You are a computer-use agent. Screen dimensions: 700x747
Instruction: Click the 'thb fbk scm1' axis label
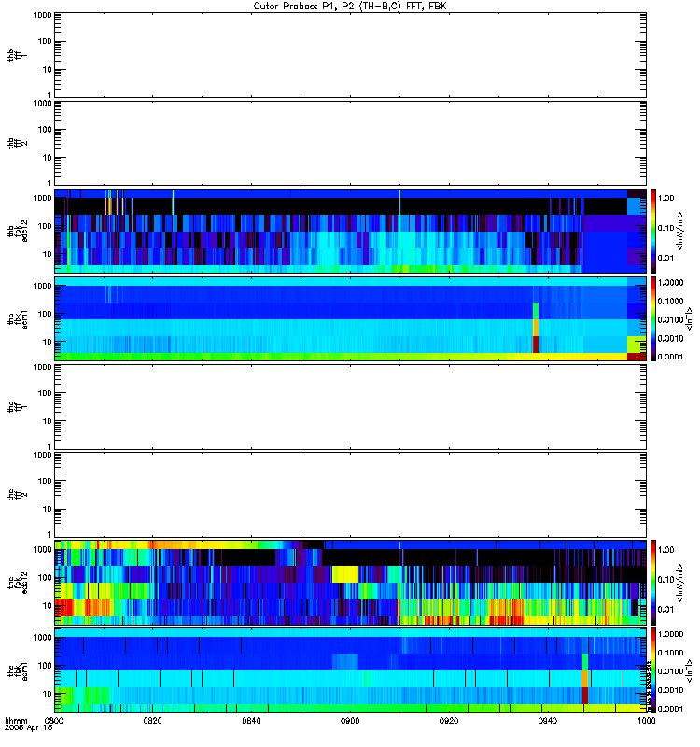tap(18, 318)
